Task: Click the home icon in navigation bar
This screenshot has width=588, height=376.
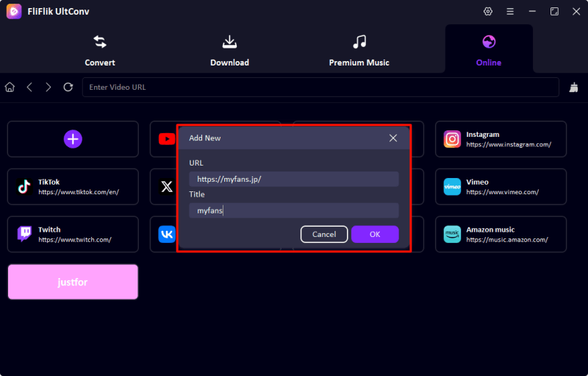Action: point(10,87)
